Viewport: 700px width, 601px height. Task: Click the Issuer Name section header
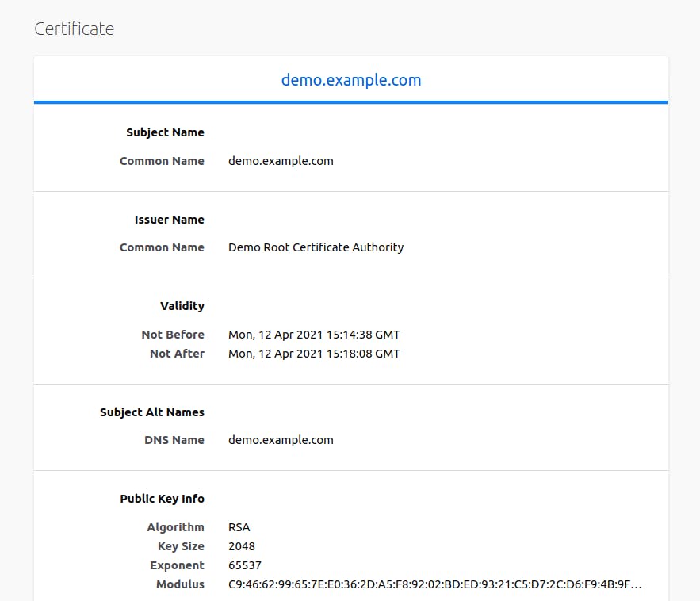169,220
